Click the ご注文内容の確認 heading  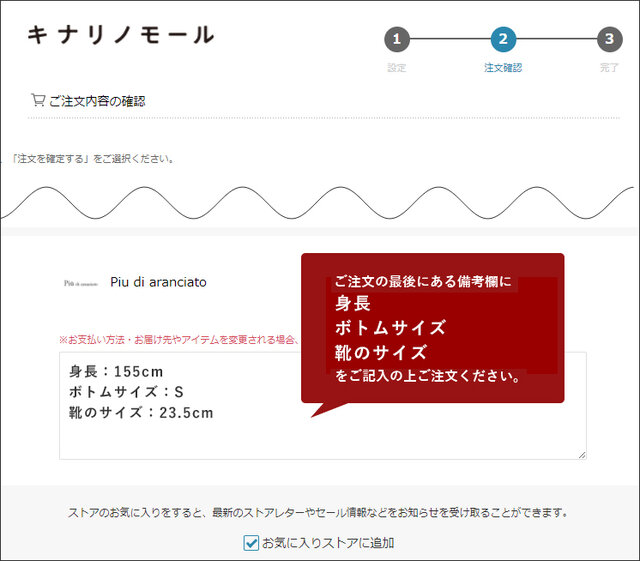(97, 101)
